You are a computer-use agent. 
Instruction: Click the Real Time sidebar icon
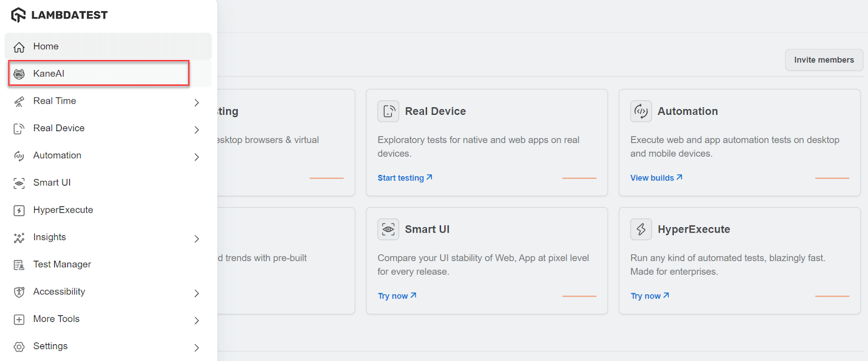point(19,101)
